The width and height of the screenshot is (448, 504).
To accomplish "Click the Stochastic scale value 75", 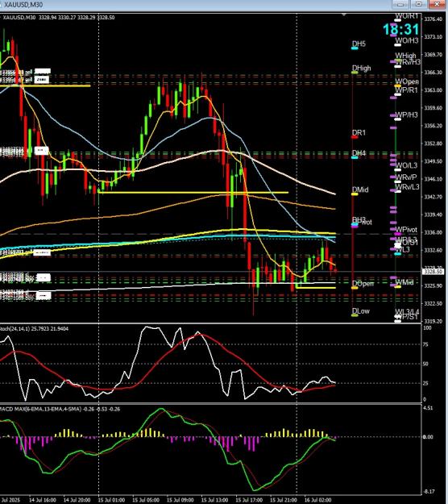I will click(x=427, y=344).
